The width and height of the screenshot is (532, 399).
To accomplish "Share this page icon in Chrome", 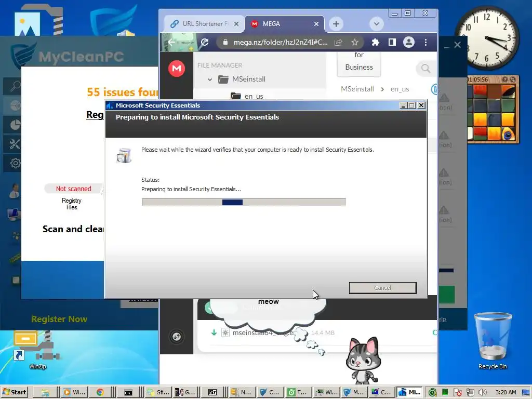I will click(x=338, y=42).
